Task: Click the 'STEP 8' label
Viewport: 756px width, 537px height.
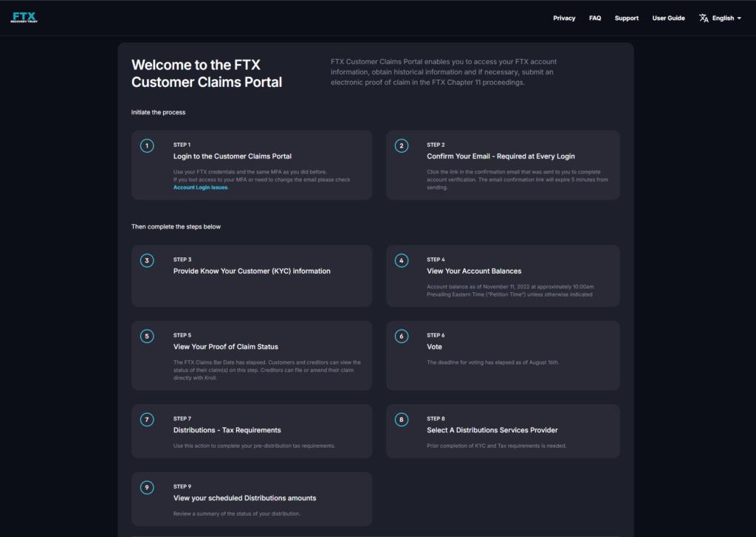Action: (x=436, y=419)
